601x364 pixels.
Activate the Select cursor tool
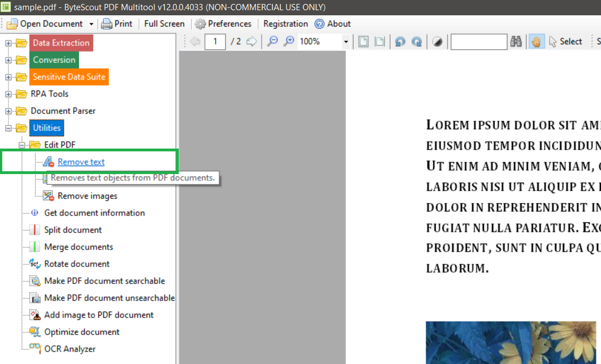pyautogui.click(x=565, y=41)
